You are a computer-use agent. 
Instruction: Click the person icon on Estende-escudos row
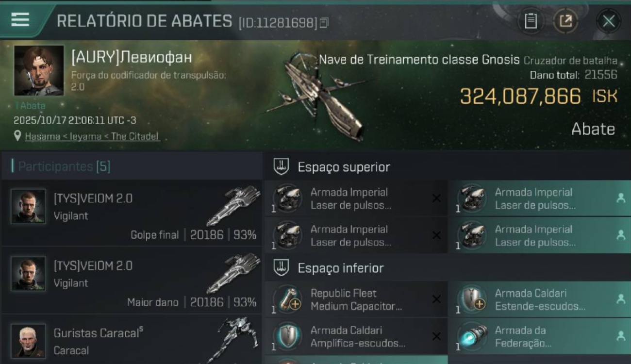(620, 299)
